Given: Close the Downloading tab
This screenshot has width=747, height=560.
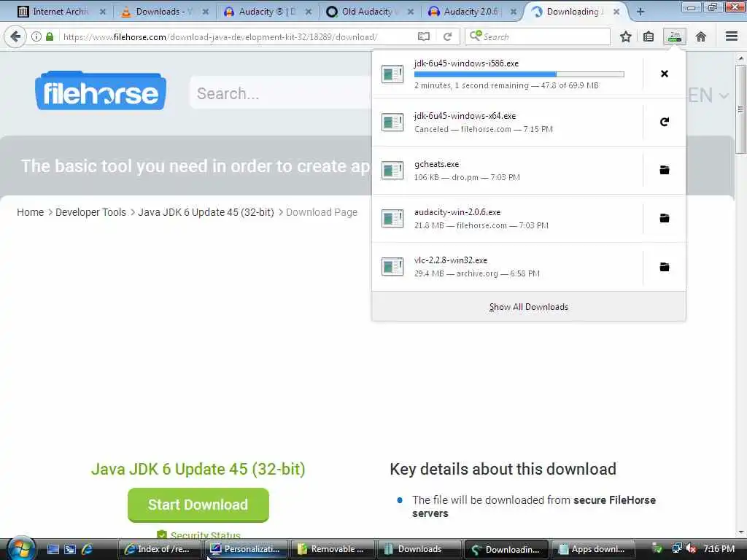Looking at the screenshot, I should coord(616,12).
